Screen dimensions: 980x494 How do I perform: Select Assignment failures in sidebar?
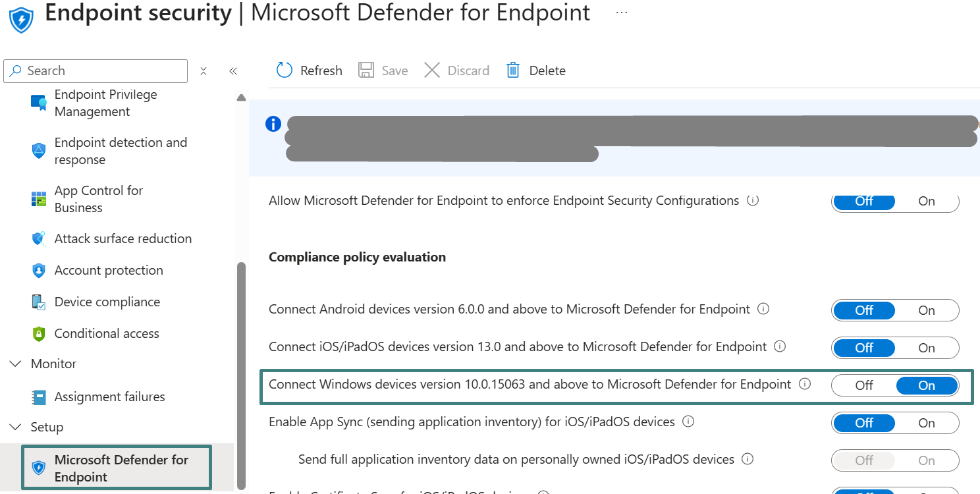pyautogui.click(x=109, y=397)
